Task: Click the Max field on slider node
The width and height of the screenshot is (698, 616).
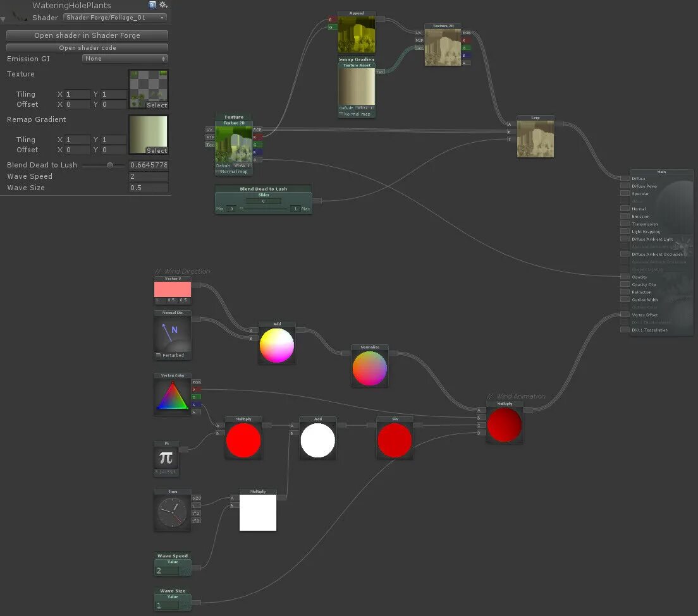Action: [x=295, y=208]
